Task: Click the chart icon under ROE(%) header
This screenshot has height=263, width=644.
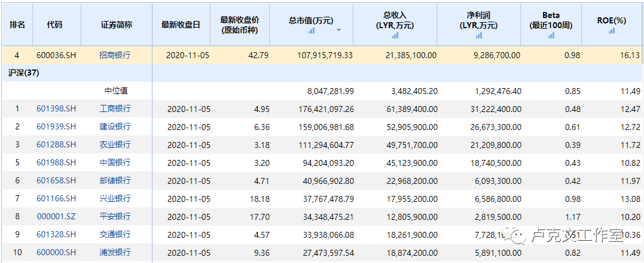Action: pyautogui.click(x=612, y=30)
